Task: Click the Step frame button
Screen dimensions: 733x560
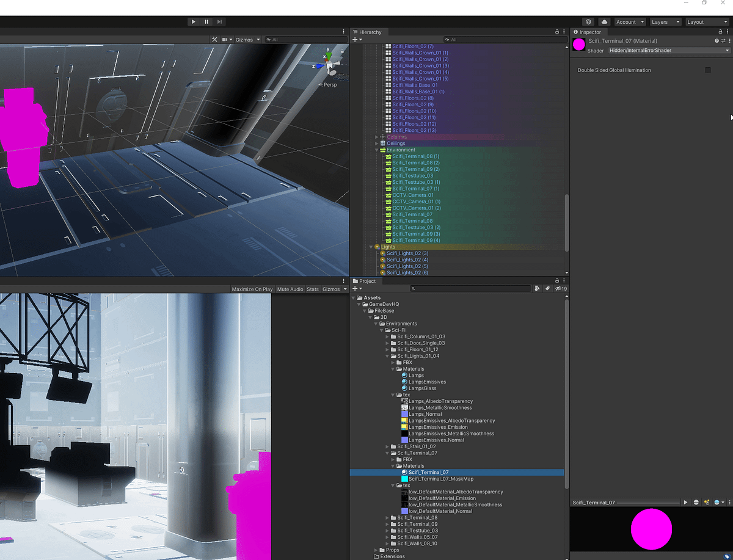Action: click(219, 21)
